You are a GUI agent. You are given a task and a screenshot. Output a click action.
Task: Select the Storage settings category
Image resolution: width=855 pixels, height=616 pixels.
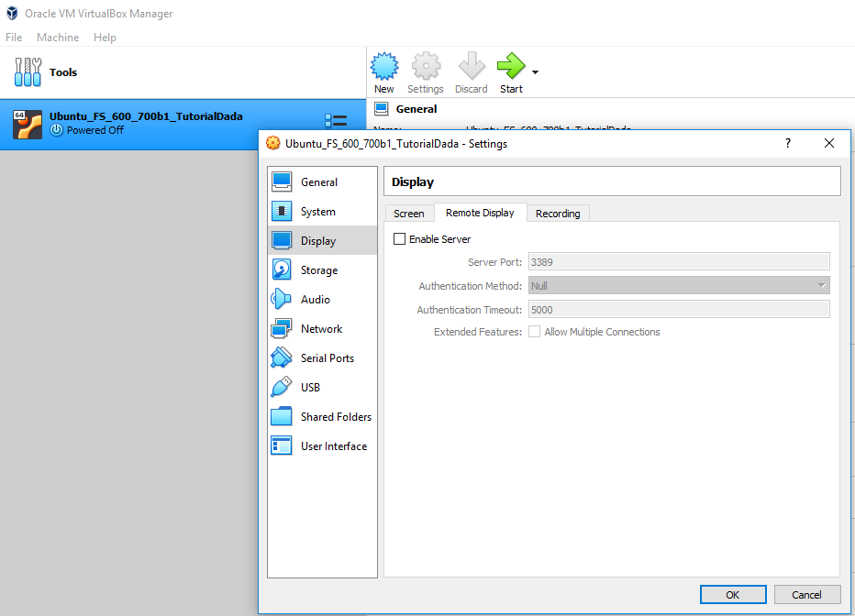(318, 270)
